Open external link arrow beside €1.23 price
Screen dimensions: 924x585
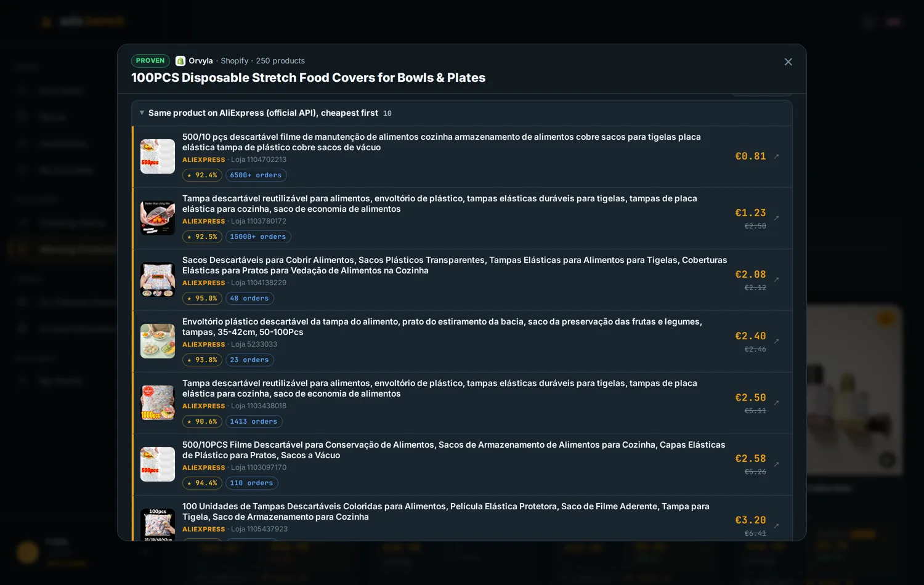click(x=776, y=218)
